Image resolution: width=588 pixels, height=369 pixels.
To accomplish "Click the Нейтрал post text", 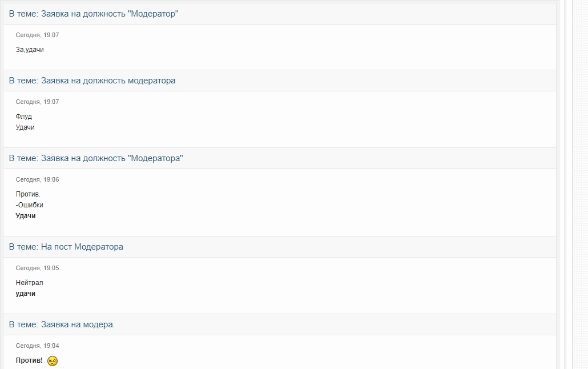I will (30, 283).
